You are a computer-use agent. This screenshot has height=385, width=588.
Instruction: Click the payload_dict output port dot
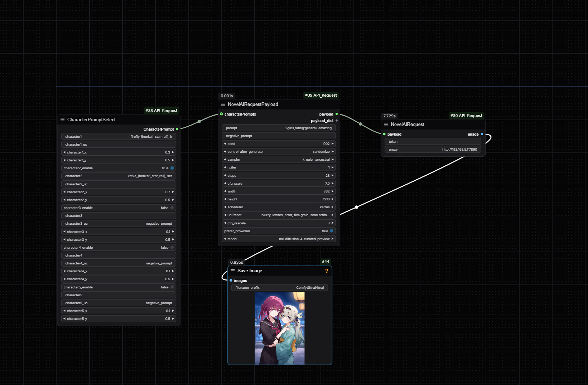[337, 121]
